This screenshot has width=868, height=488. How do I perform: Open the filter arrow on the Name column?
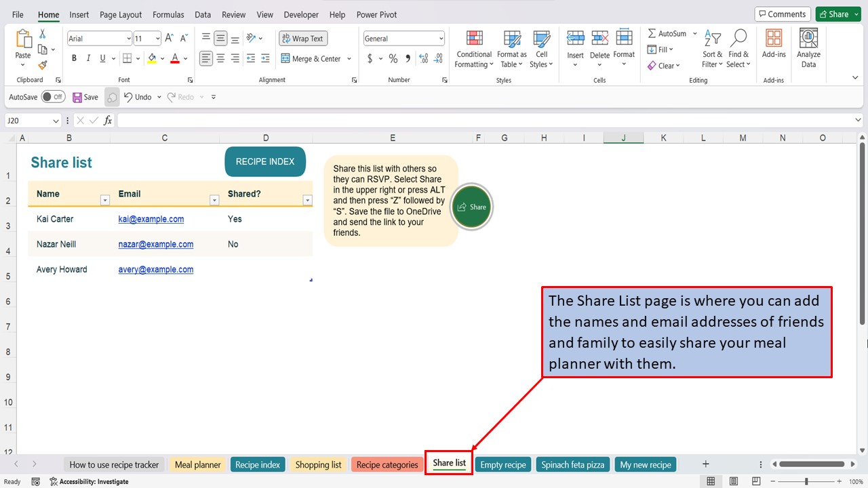[104, 201]
